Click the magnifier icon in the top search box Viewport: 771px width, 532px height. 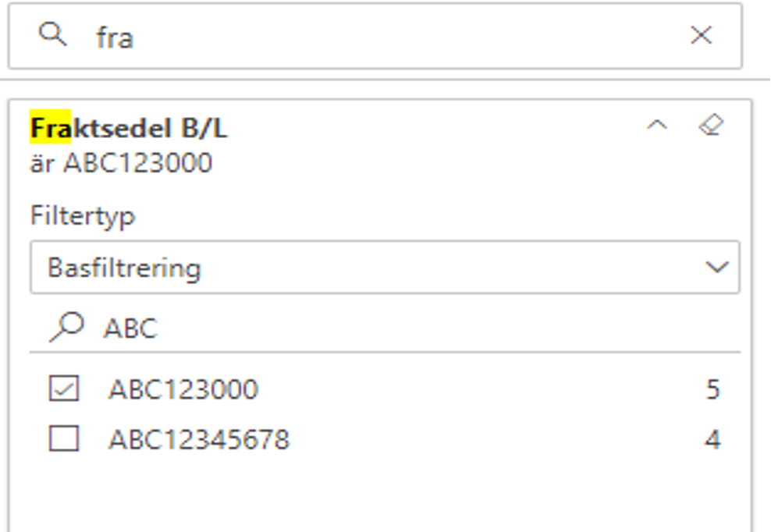(52, 35)
